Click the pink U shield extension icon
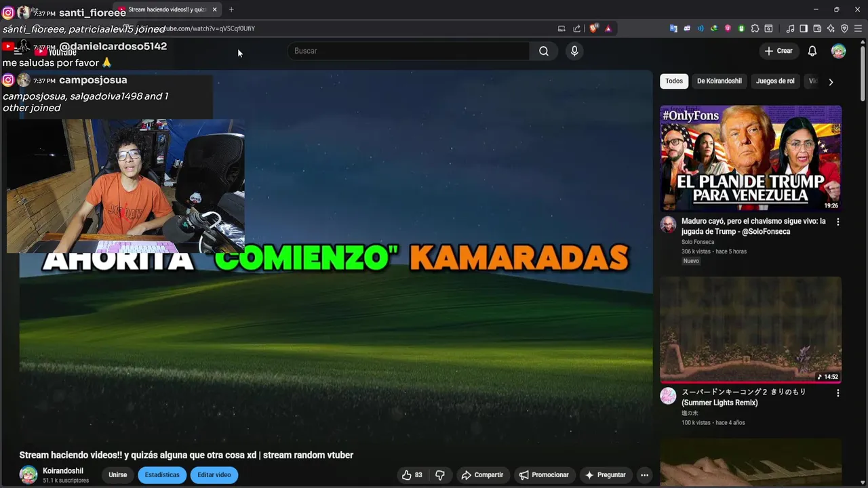The image size is (868, 488). 728,28
